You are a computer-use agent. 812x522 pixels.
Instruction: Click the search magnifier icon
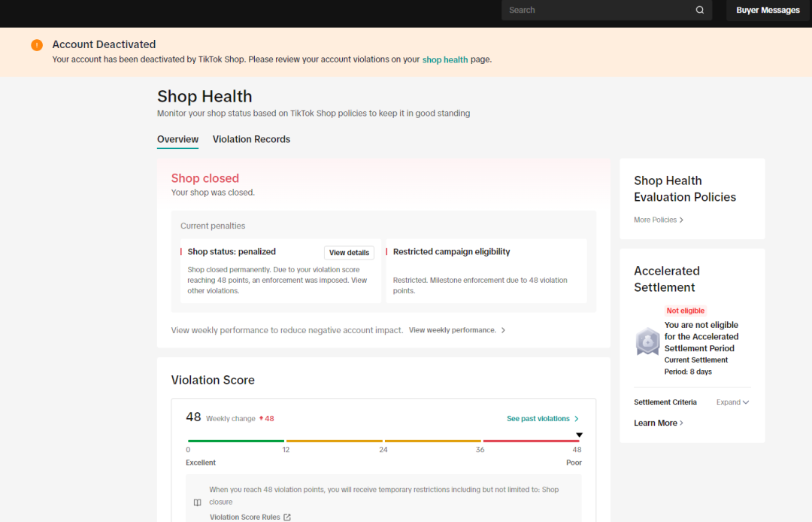(x=700, y=11)
